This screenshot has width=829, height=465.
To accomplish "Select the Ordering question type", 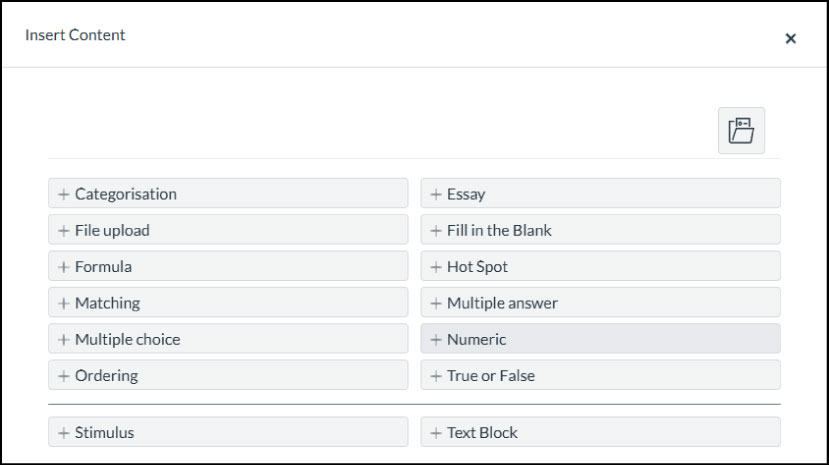I will (228, 376).
